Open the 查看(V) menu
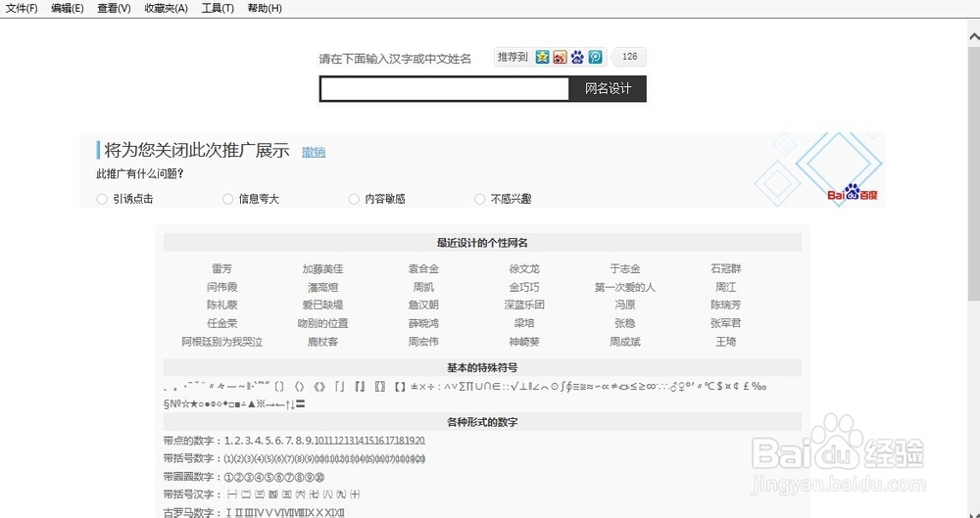 coord(114,8)
